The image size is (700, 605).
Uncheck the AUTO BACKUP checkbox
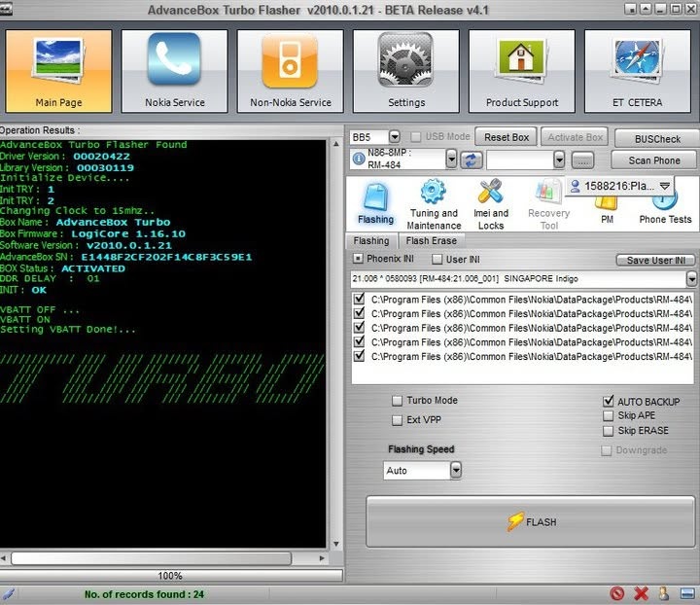[608, 402]
